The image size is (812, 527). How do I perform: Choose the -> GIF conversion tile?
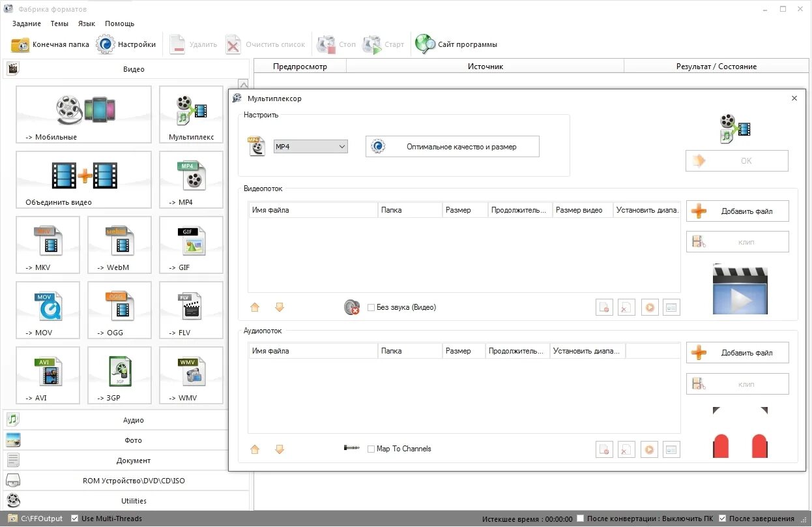191,245
